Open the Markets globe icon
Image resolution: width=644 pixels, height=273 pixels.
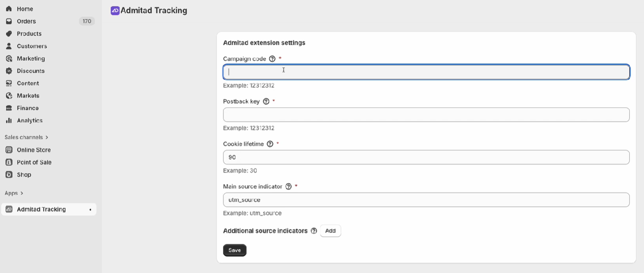[x=9, y=95]
